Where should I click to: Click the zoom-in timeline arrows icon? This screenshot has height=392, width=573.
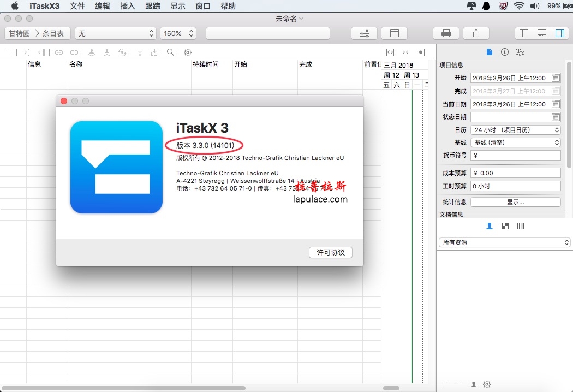pos(405,52)
